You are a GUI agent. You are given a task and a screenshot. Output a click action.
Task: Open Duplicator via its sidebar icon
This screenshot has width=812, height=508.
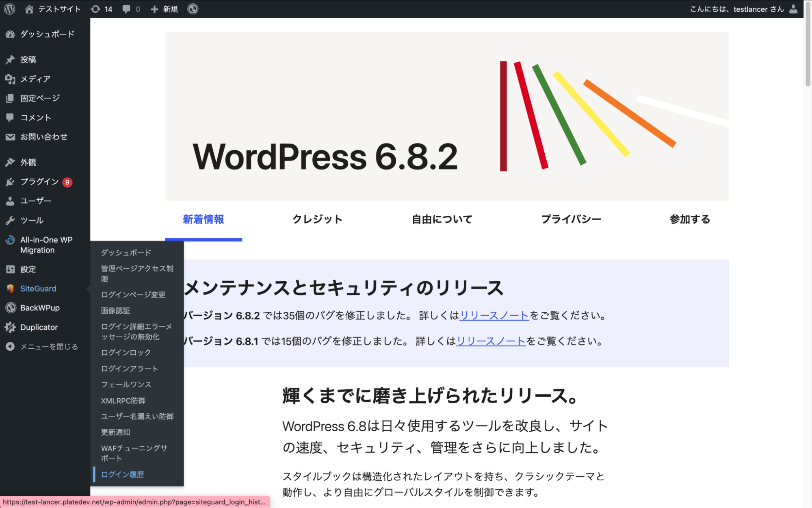tap(10, 327)
